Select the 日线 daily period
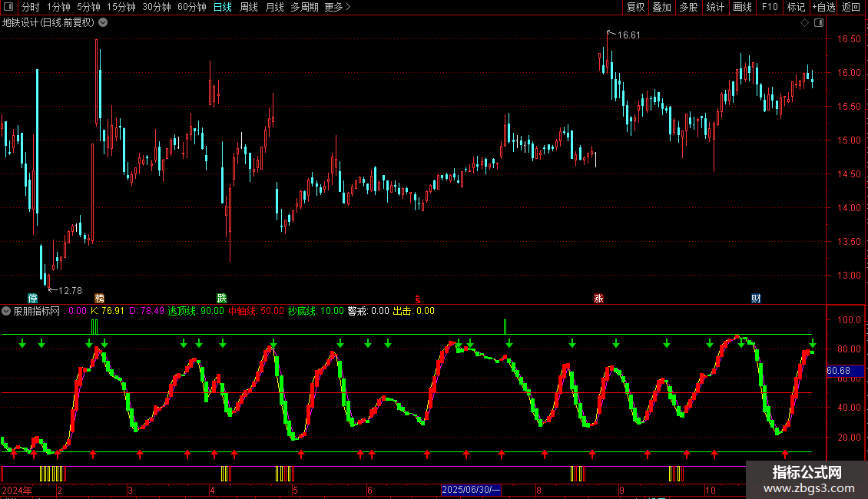 (x=223, y=7)
